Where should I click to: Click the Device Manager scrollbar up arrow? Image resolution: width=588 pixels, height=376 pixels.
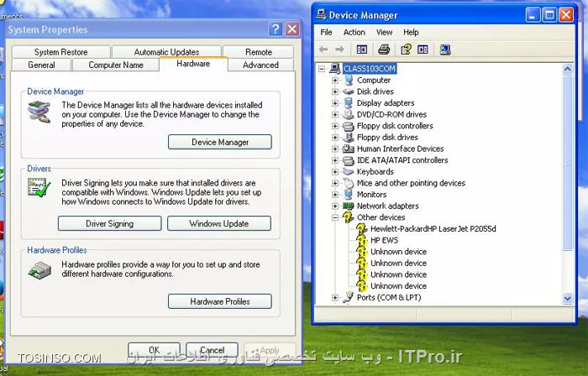[x=567, y=69]
